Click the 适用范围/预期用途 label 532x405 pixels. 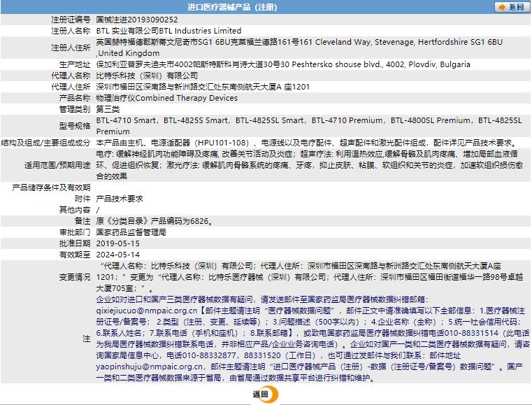57,165
